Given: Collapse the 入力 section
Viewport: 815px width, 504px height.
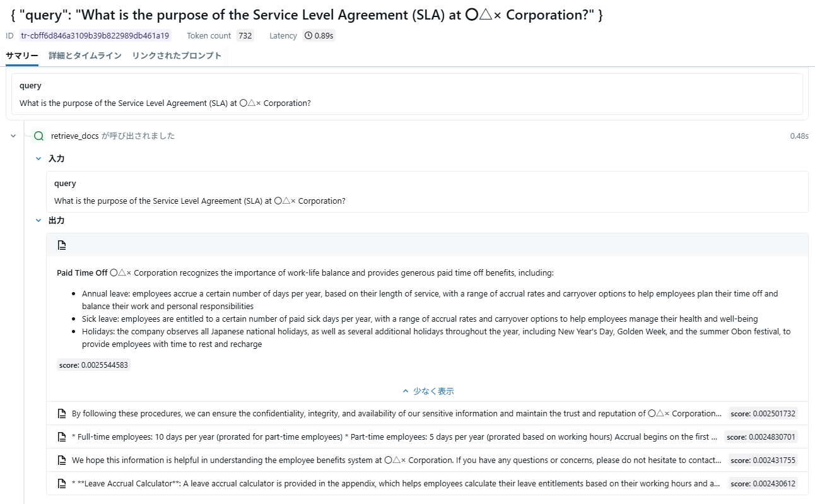Looking at the screenshot, I should 38,159.
